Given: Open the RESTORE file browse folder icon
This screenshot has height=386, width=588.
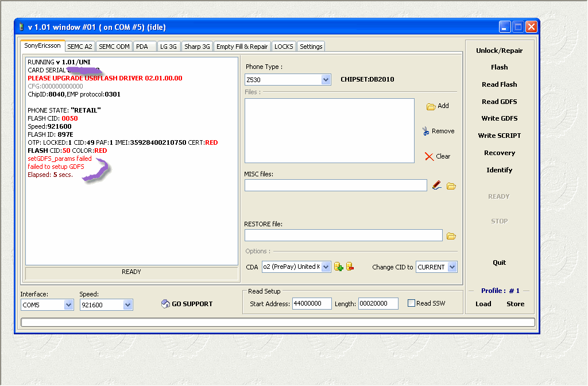Looking at the screenshot, I should (451, 236).
